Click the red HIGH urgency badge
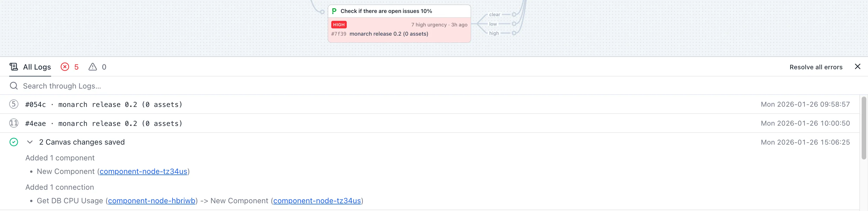868x211 pixels. point(339,25)
